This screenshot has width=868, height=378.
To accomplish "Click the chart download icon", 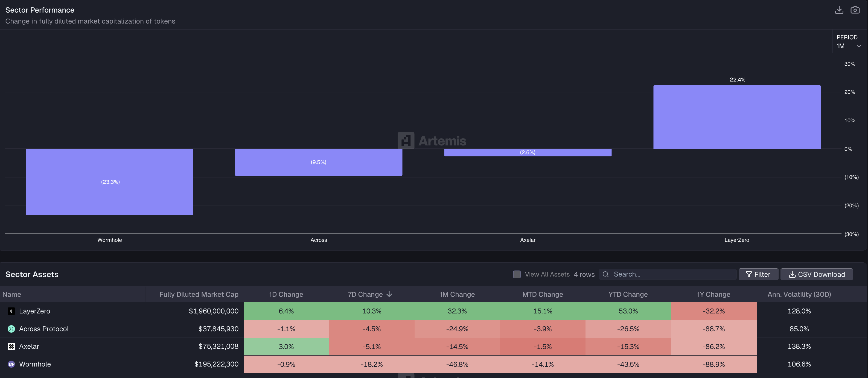I will point(839,10).
